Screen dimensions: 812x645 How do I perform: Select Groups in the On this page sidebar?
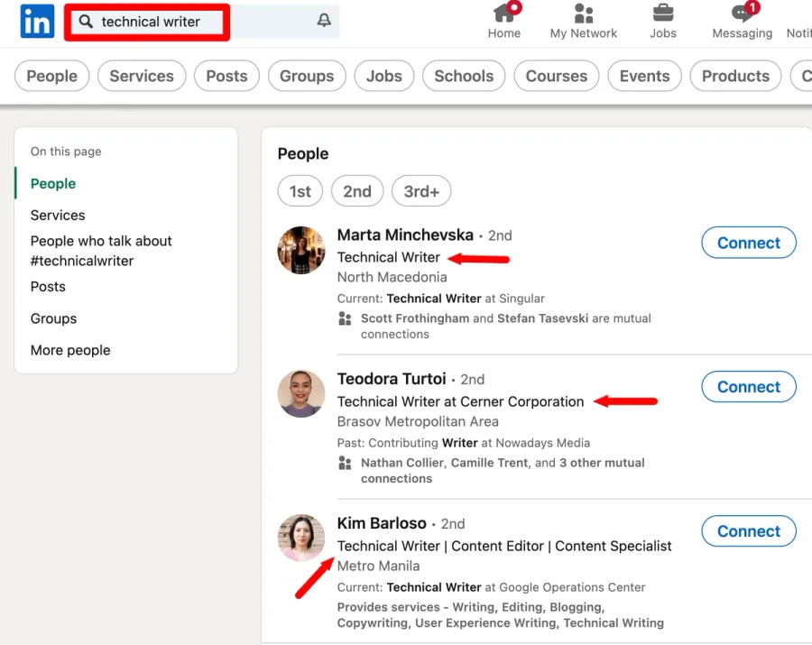point(53,318)
